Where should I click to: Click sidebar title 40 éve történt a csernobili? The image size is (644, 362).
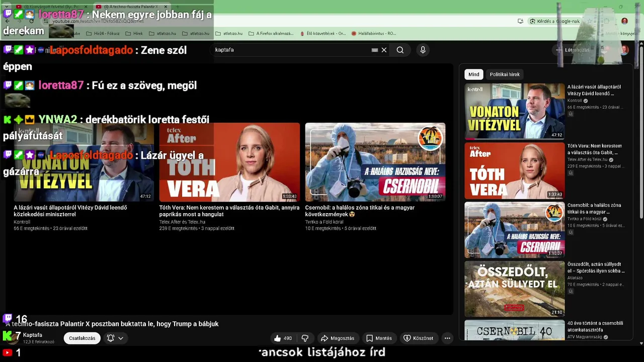595,326
